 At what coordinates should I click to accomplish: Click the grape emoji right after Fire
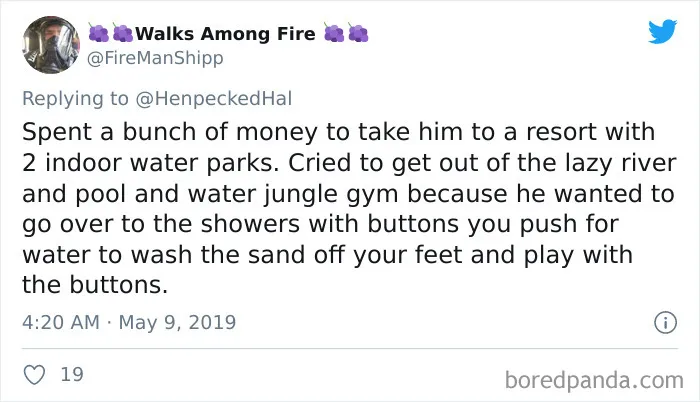click(333, 33)
